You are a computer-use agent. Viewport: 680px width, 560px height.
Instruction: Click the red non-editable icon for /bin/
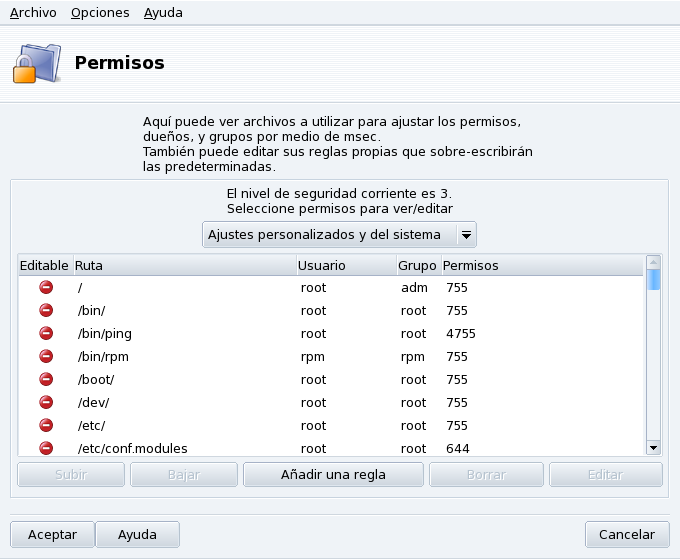point(46,310)
